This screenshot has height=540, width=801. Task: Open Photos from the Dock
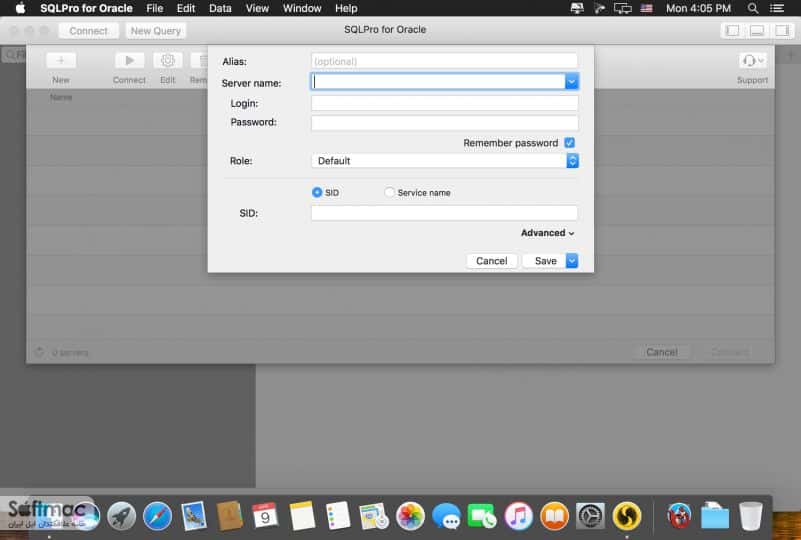click(x=410, y=516)
